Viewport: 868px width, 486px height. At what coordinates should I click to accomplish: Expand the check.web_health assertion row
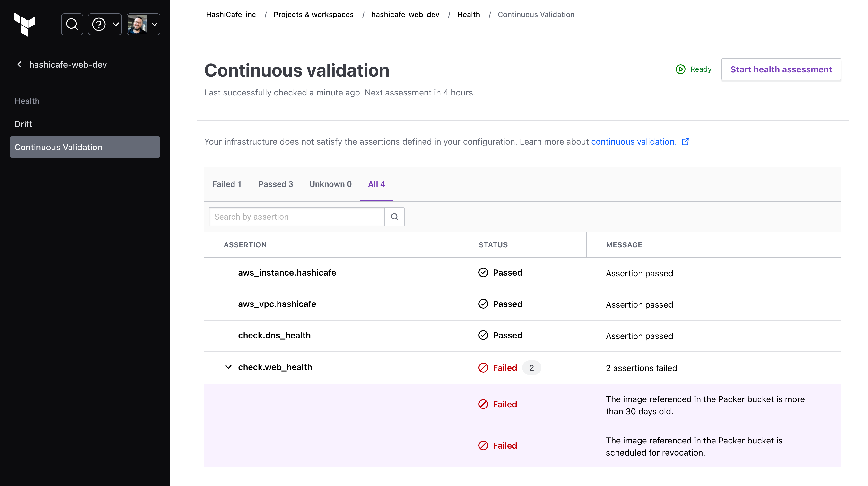(228, 367)
